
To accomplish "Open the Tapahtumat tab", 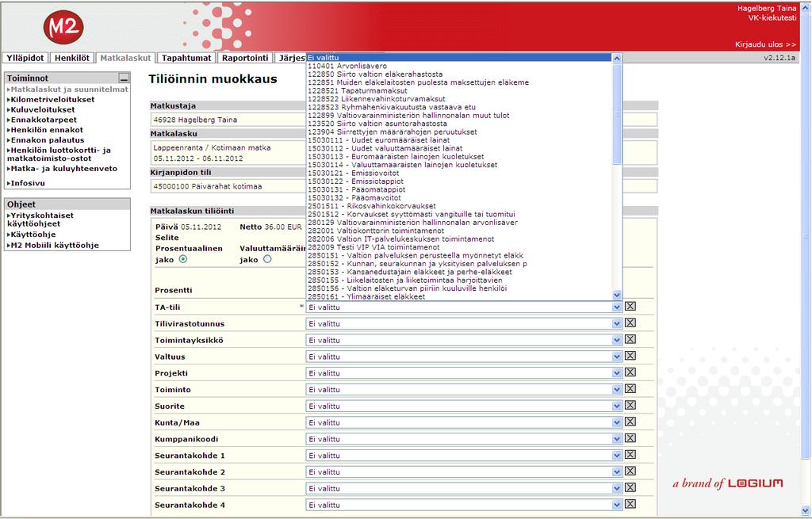I will tap(186, 58).
